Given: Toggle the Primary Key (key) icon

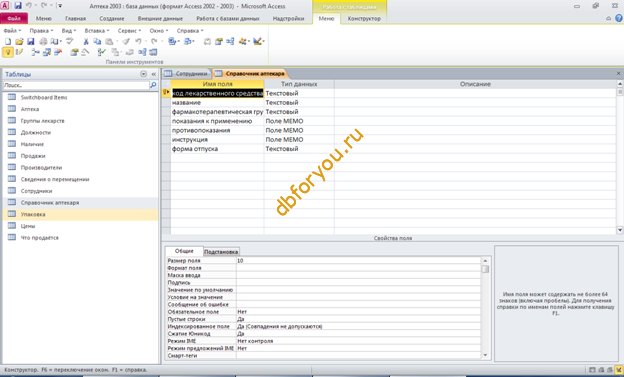Looking at the screenshot, I should pos(8,52).
